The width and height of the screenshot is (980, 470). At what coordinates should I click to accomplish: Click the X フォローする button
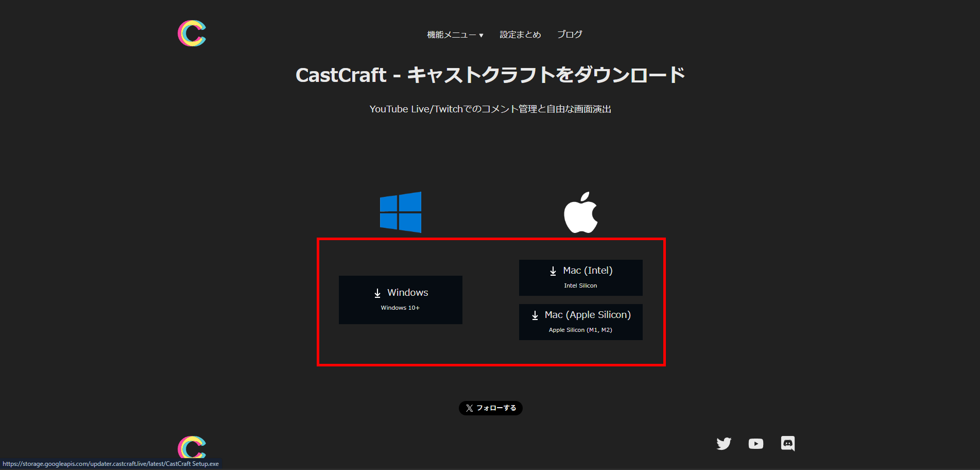tap(491, 408)
